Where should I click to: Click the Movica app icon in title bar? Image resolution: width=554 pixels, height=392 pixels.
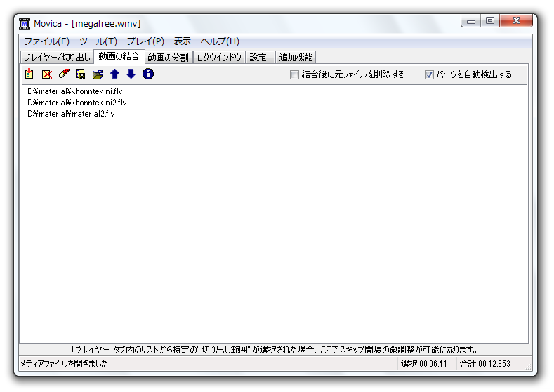pyautogui.click(x=25, y=24)
